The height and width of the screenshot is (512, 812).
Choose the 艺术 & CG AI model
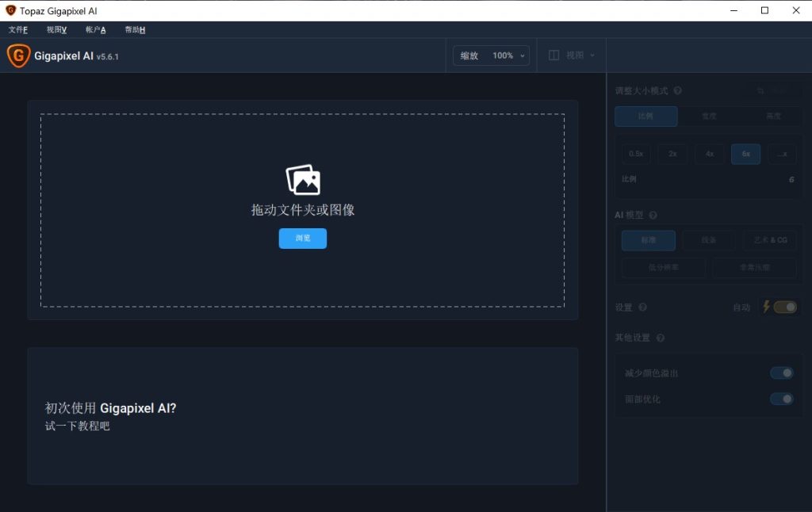coord(770,240)
